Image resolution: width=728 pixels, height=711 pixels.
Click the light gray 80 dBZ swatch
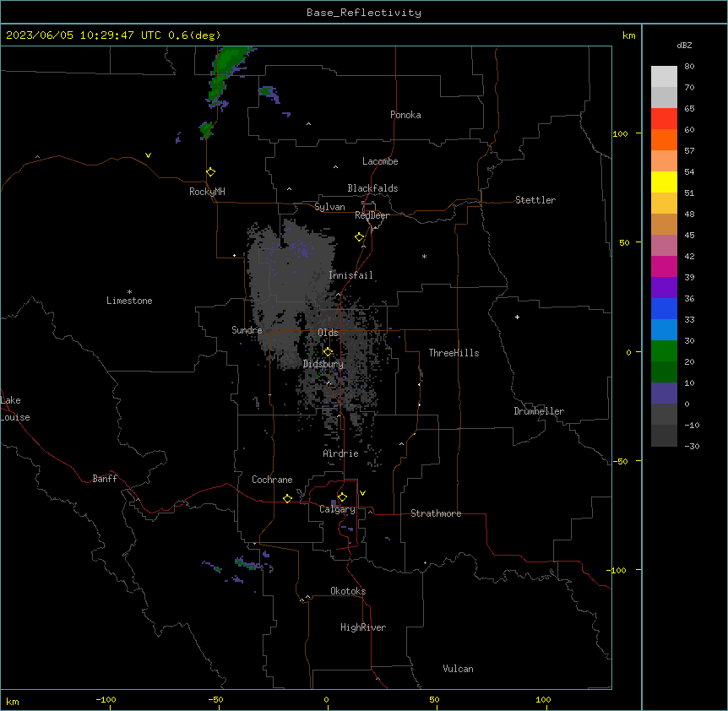click(x=664, y=77)
